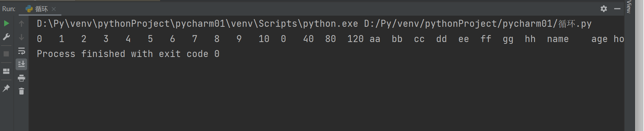The height and width of the screenshot is (131, 644).
Task: Click the Run: panel label
Action: click(9, 9)
